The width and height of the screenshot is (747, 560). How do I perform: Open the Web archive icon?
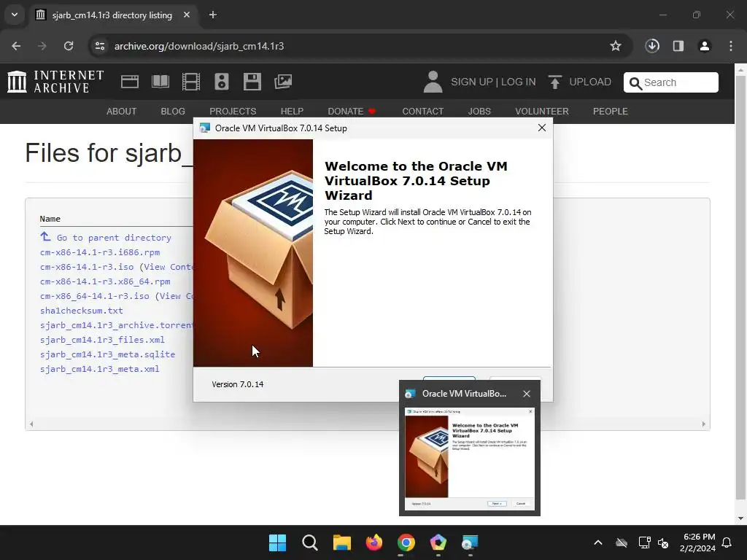click(x=130, y=82)
